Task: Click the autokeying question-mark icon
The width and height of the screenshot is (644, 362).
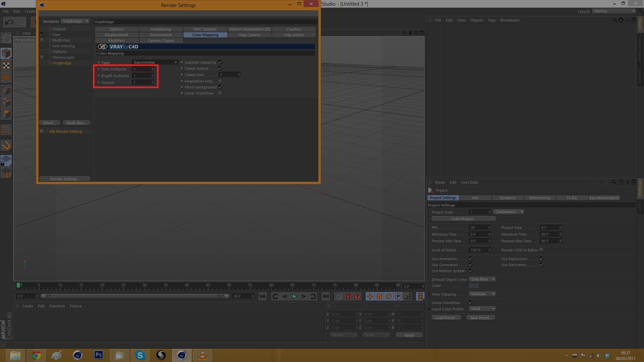Action: point(357,296)
